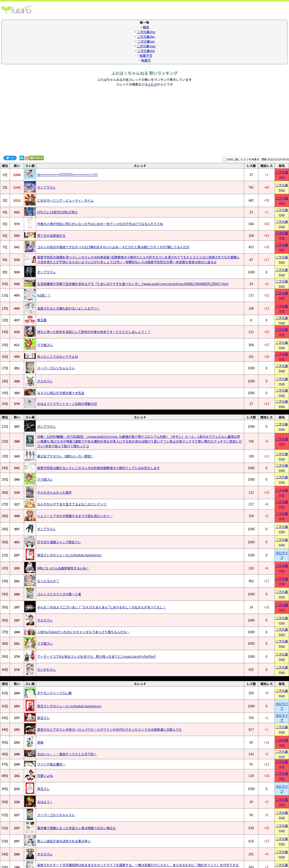
Task: Open thumbnail of H2倍!? thread
Action: click(x=30, y=295)
